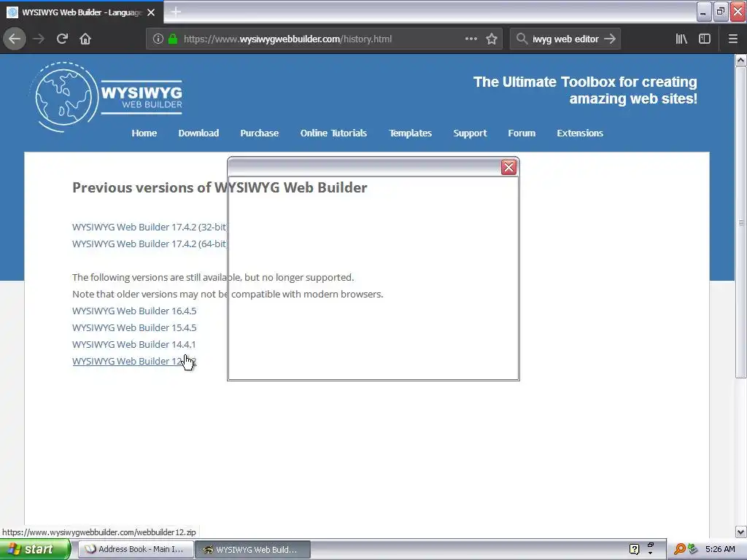Click the search magnifier icon
Image resolution: width=747 pixels, height=560 pixels.
pyautogui.click(x=522, y=39)
